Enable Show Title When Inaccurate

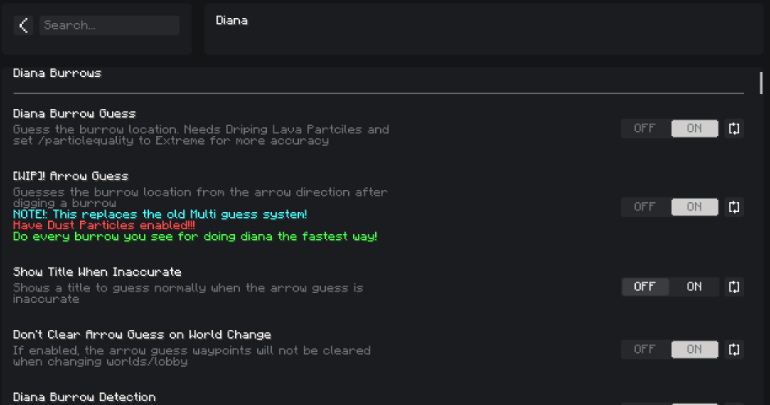[x=694, y=287]
